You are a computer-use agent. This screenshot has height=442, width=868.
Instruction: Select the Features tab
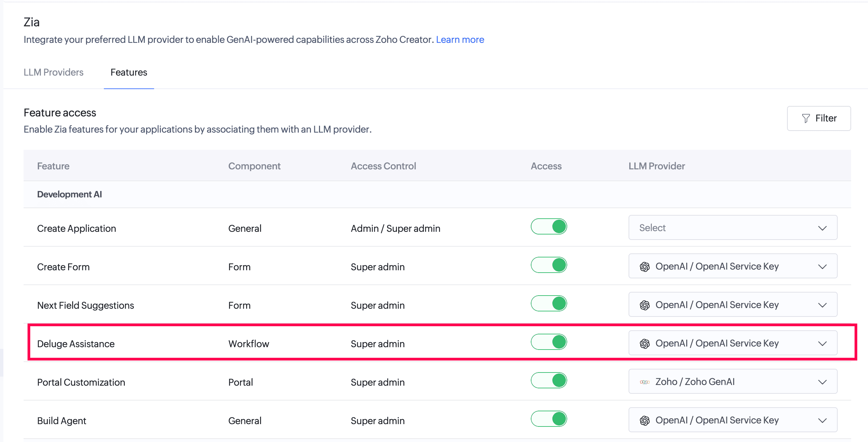coord(129,72)
